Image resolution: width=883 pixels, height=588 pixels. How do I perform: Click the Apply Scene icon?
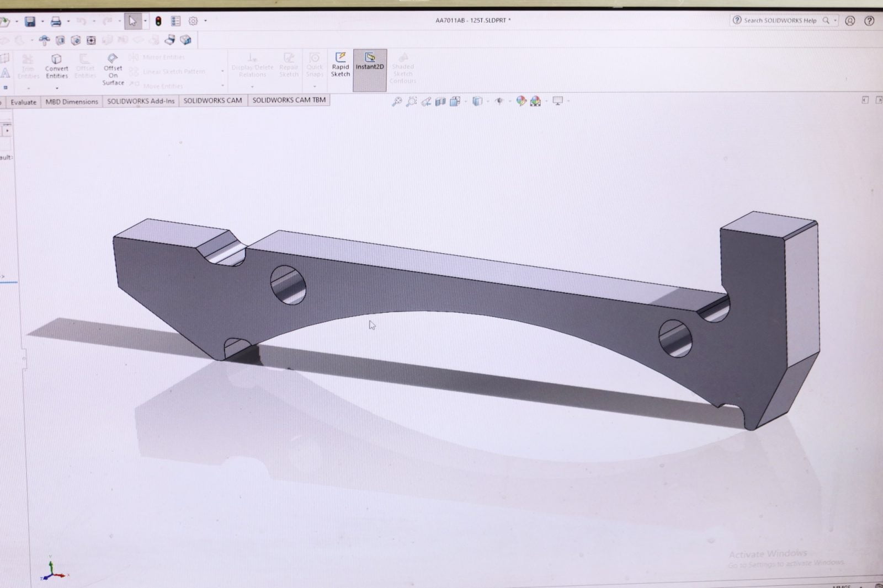pos(535,101)
